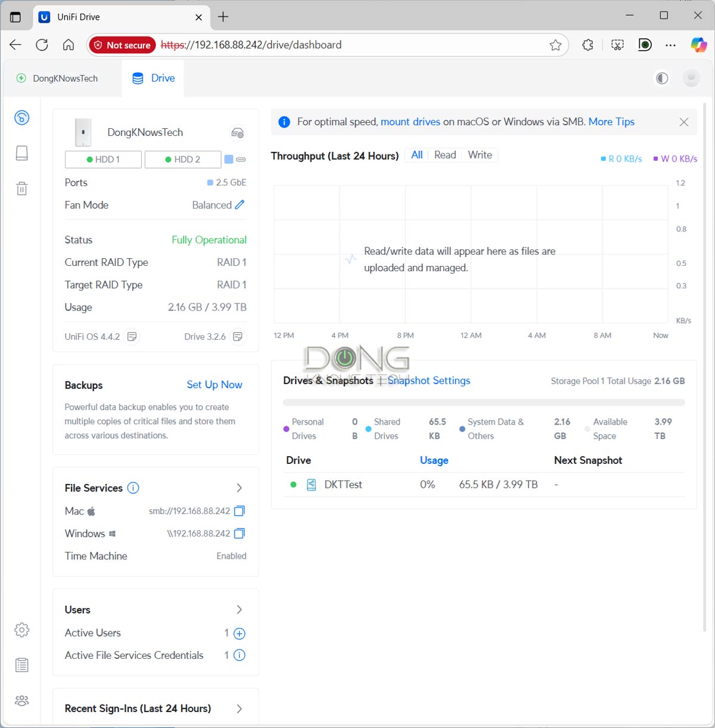Open the users group icon in sidebar
The height and width of the screenshot is (728, 715).
coord(22,701)
